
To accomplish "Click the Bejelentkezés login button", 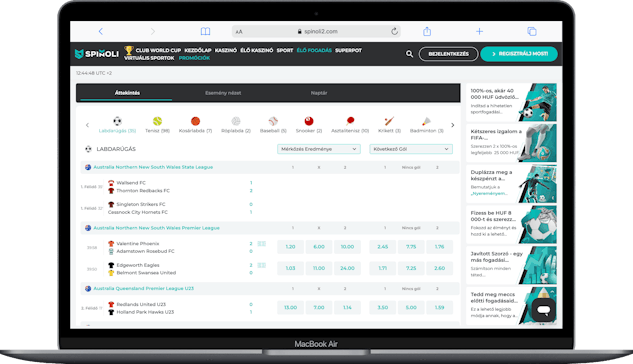I will (449, 54).
